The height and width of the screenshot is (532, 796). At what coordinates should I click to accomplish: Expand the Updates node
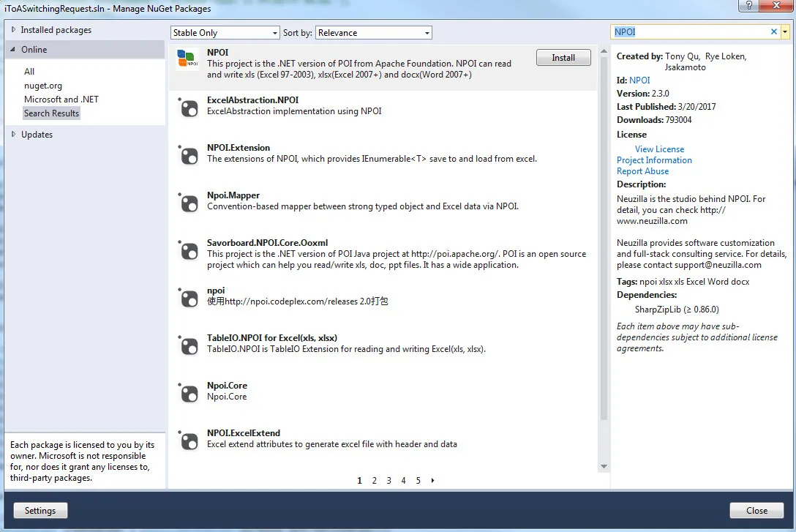point(13,134)
